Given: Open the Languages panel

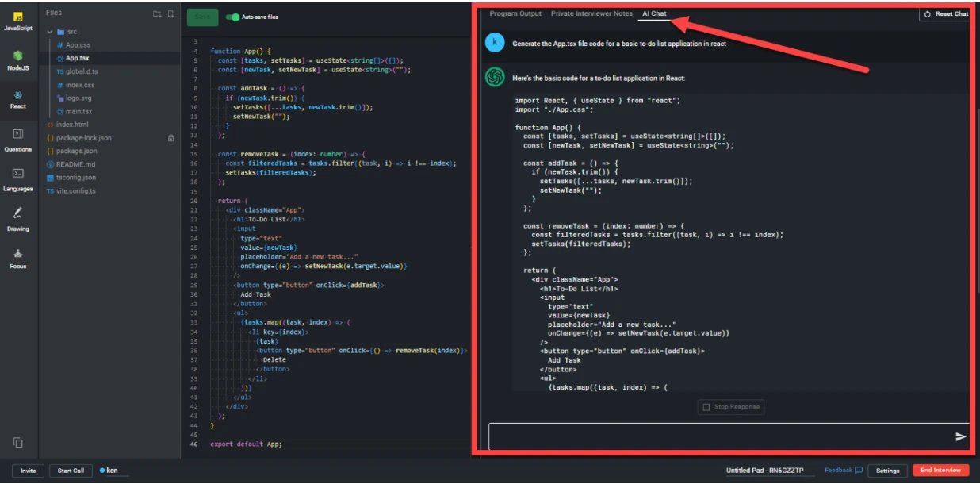Looking at the screenshot, I should coord(18,179).
